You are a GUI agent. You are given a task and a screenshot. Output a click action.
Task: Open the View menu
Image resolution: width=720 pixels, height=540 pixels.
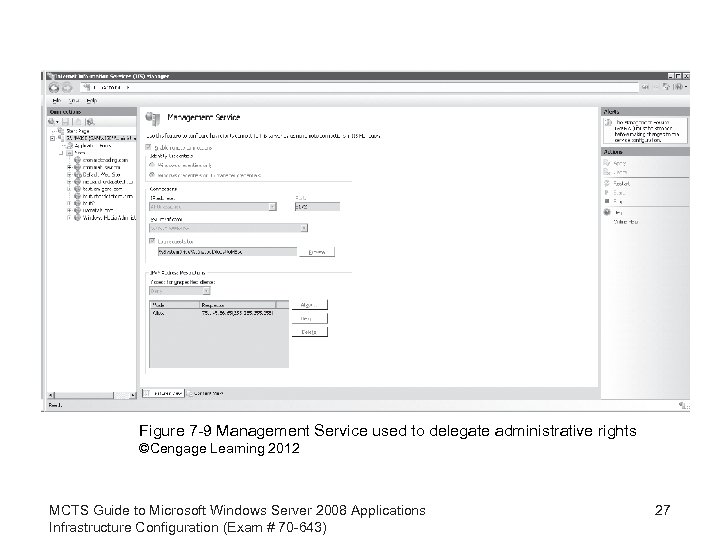click(73, 101)
